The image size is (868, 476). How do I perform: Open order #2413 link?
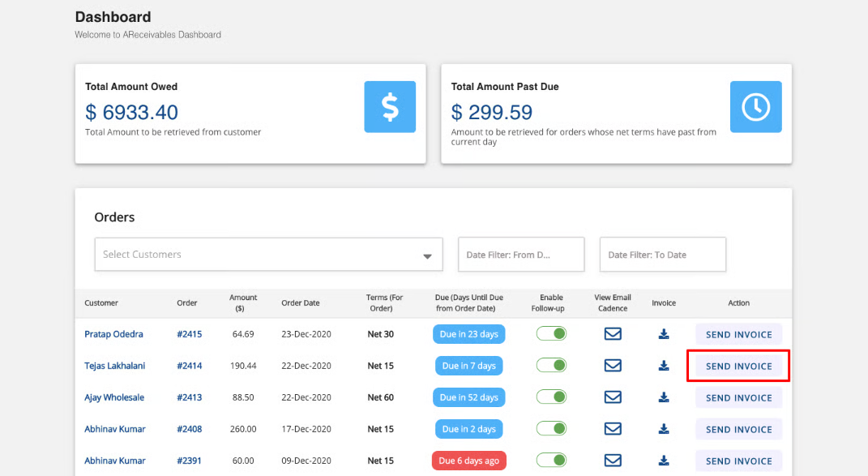click(x=189, y=397)
